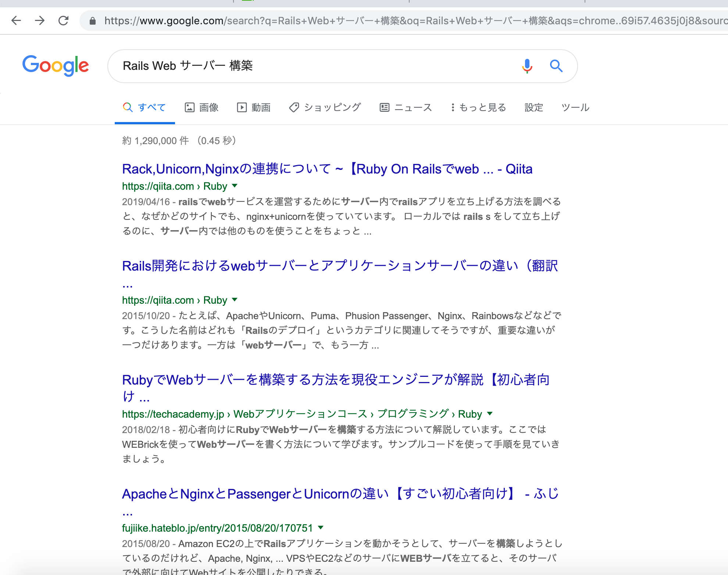Open RubyでWebサーバーを構築する方法 result link
728x575 pixels.
pyautogui.click(x=335, y=380)
